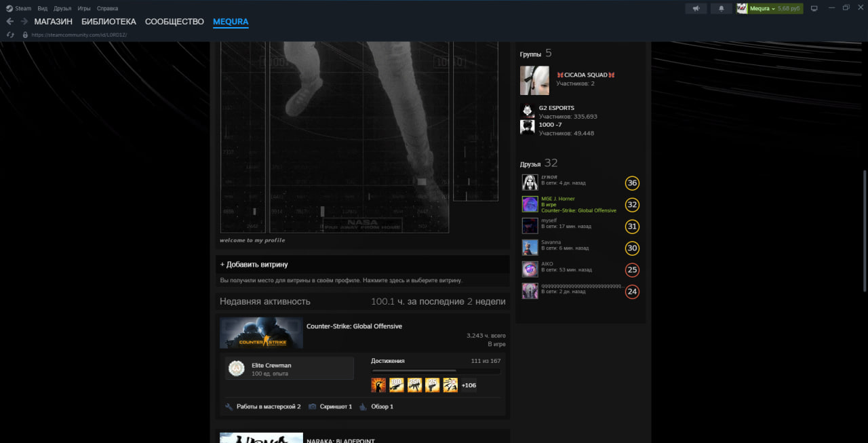Click AIKO's level 25 badge

[x=632, y=270]
